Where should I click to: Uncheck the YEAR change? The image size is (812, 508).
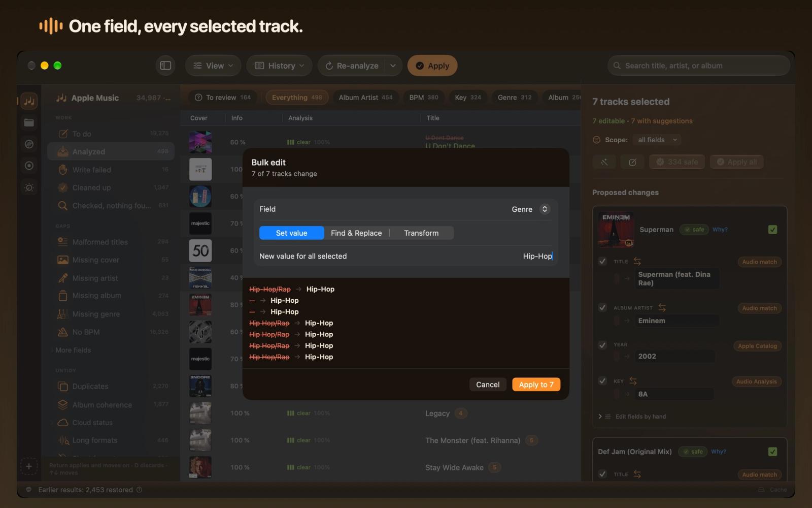[x=602, y=345]
